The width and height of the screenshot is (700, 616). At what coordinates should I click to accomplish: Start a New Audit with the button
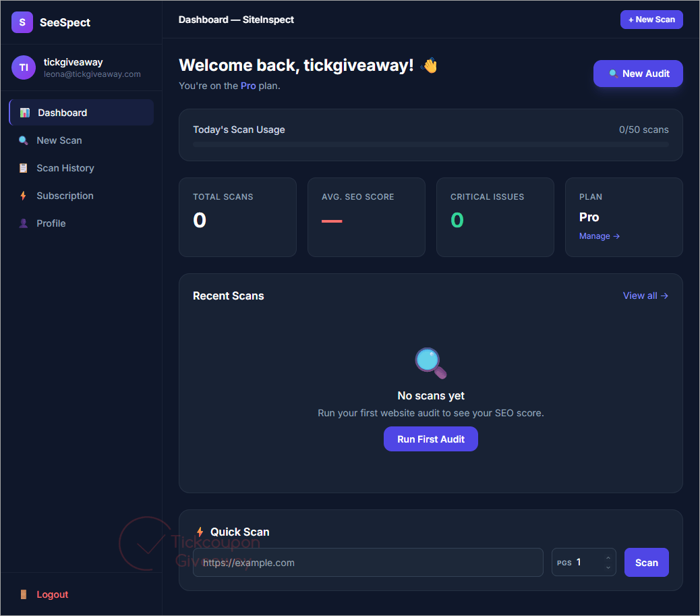click(638, 74)
